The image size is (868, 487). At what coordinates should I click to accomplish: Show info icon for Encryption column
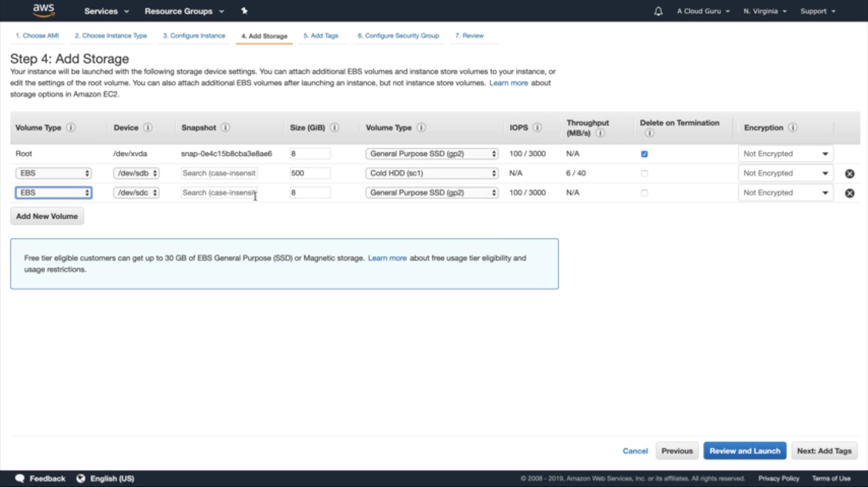pos(793,127)
